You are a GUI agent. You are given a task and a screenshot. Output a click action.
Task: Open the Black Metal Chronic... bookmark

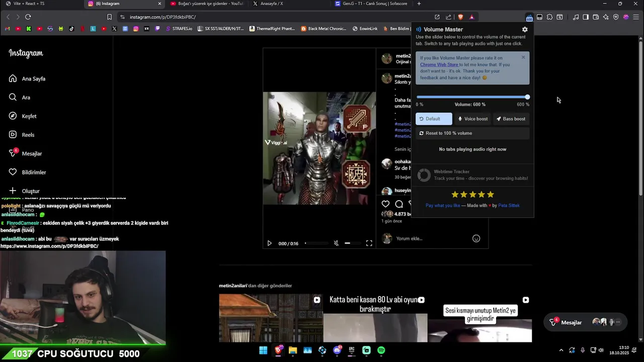pyautogui.click(x=324, y=29)
